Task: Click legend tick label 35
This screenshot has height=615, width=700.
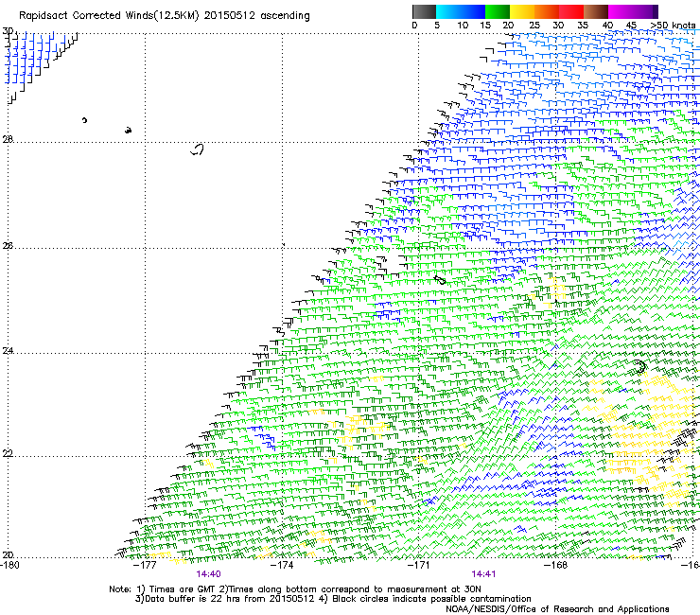Action: pos(583,25)
